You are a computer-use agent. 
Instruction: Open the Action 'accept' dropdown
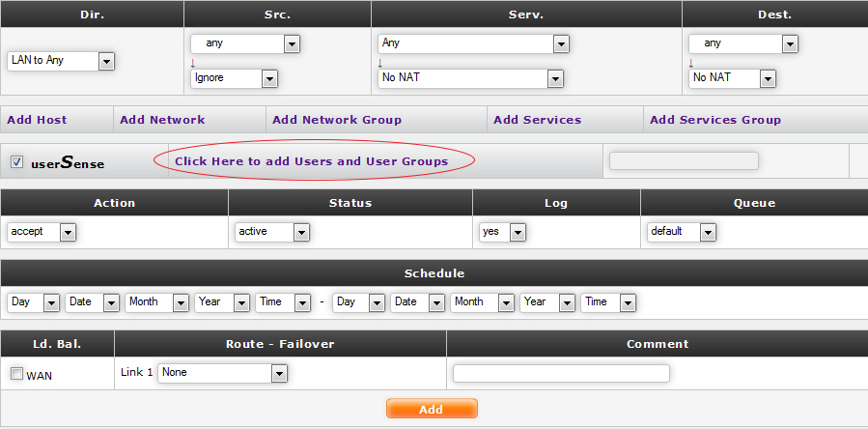click(x=42, y=232)
